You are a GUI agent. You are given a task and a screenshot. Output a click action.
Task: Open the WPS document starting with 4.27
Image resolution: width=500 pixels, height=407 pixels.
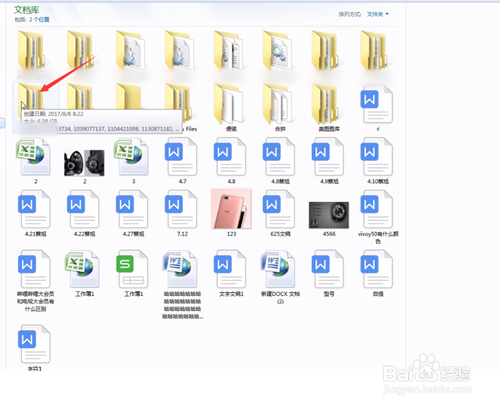(133, 213)
